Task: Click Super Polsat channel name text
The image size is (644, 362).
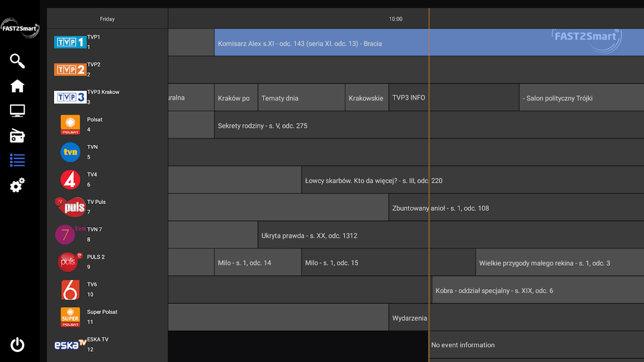Action: (102, 312)
